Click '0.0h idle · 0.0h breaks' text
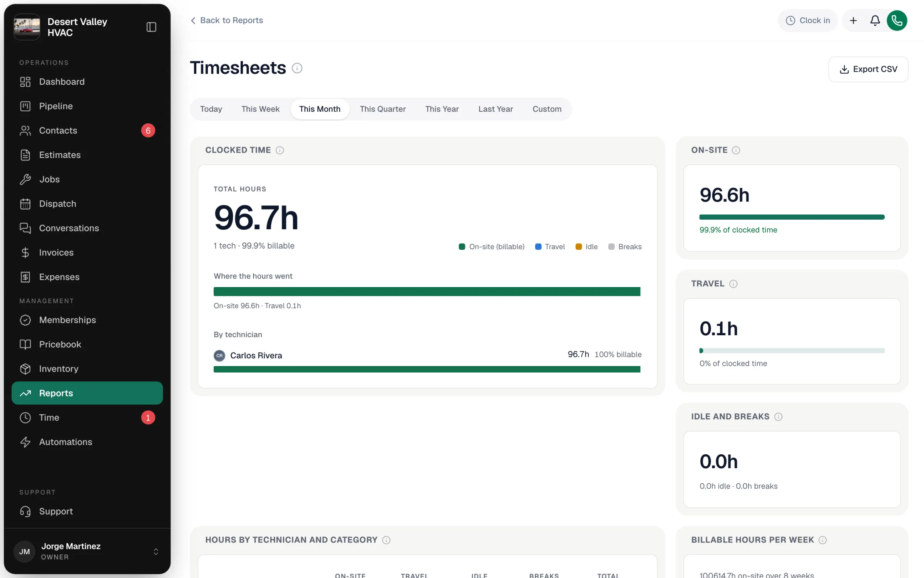This screenshot has width=924, height=578. tap(738, 486)
